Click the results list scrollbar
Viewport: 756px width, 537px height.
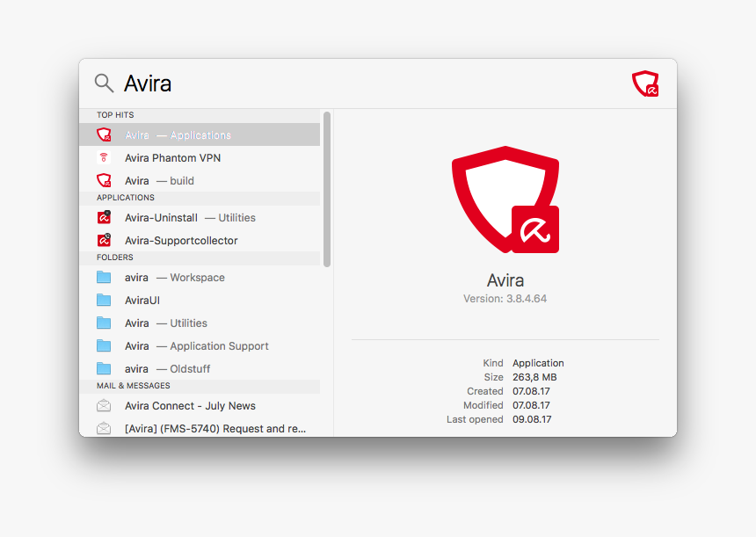pos(327,189)
